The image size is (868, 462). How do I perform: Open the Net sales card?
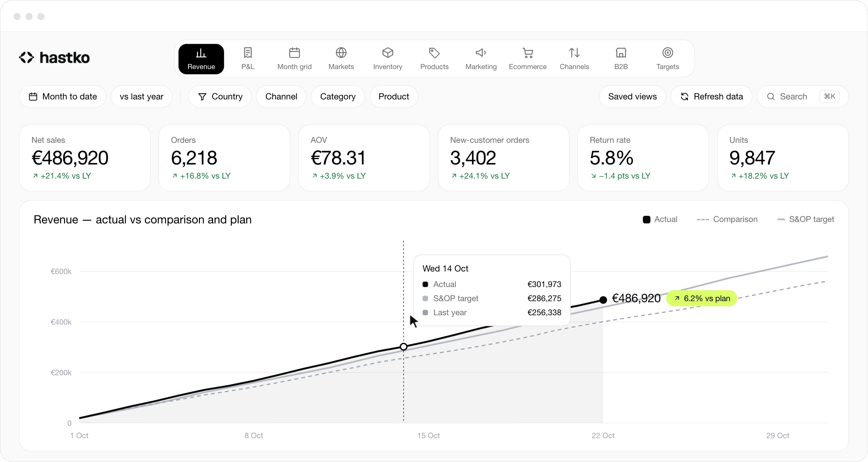tap(85, 158)
